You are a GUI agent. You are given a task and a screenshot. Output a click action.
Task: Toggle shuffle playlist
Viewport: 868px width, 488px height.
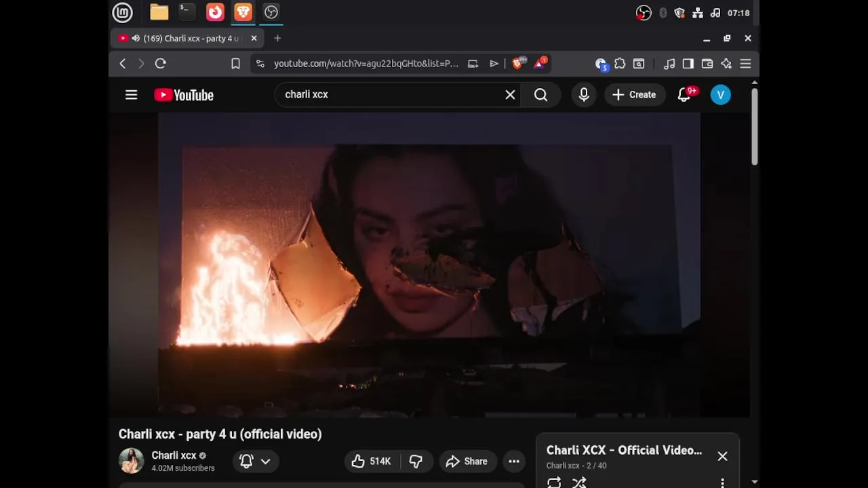pos(579,483)
